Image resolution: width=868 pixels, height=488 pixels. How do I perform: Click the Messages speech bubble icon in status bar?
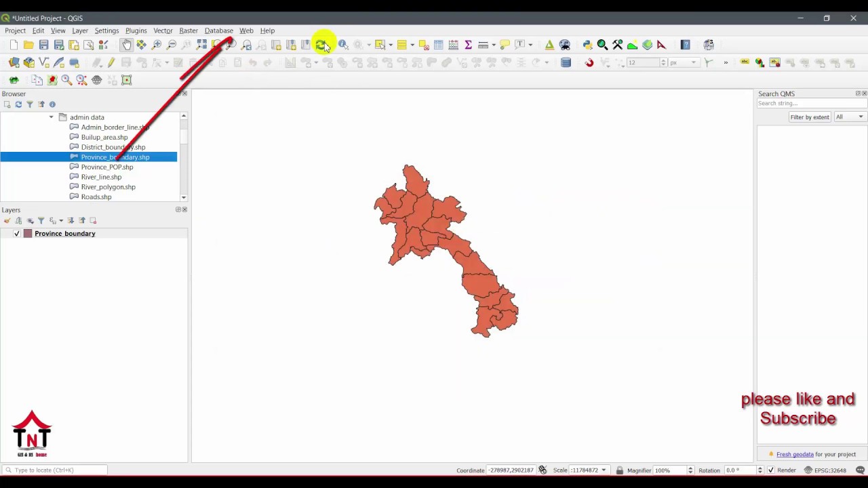(x=861, y=470)
